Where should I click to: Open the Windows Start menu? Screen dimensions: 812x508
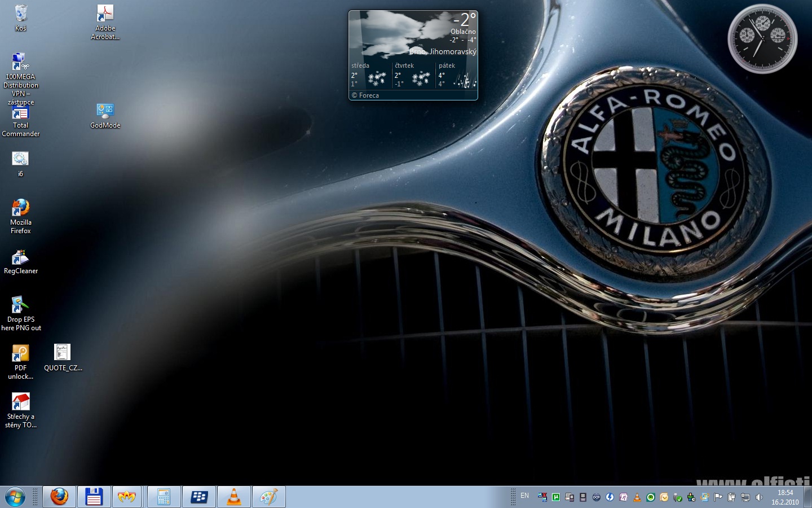15,497
